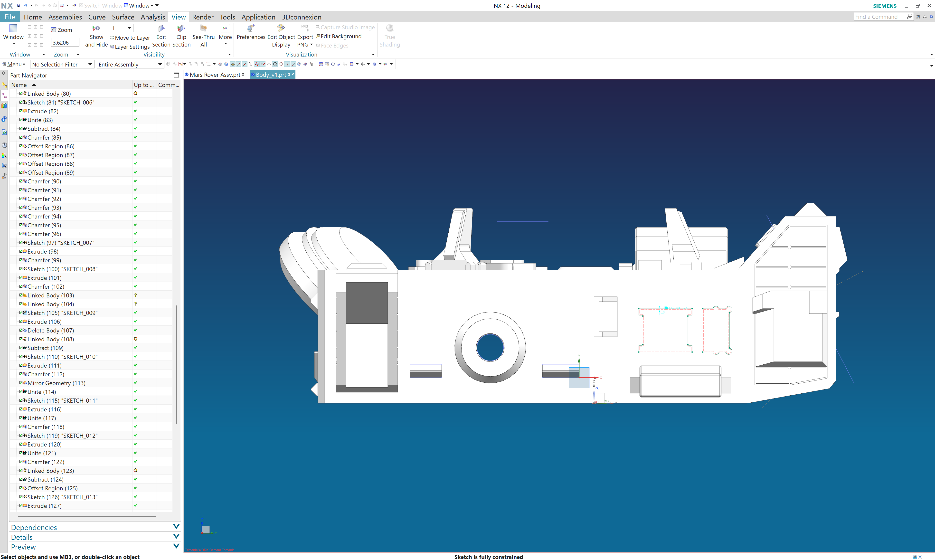Uncheck Mirror Geometry (113) feature

21,383
